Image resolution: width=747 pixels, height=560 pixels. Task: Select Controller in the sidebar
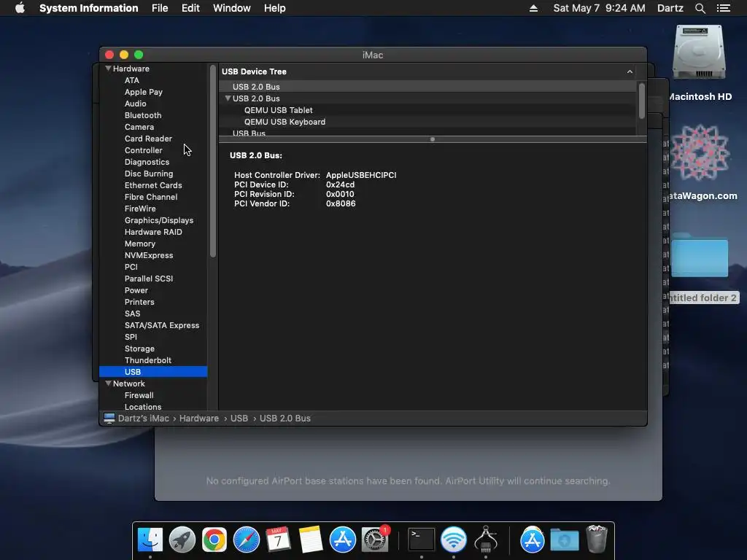[x=144, y=150]
